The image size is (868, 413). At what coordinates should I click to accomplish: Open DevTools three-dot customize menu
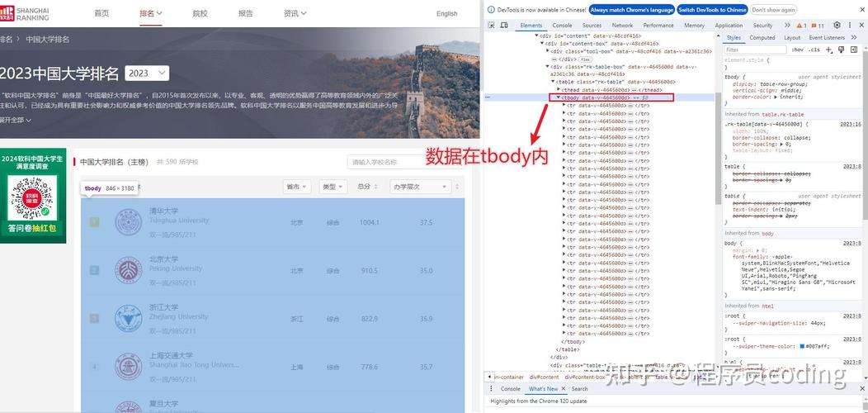coord(850,26)
